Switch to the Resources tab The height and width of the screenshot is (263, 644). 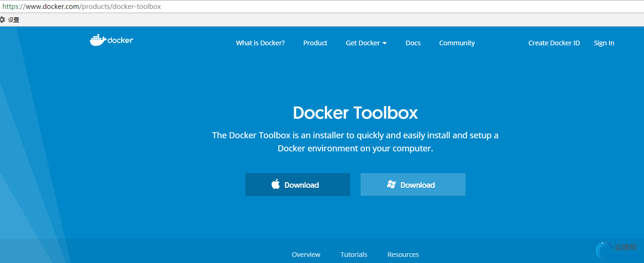403,255
